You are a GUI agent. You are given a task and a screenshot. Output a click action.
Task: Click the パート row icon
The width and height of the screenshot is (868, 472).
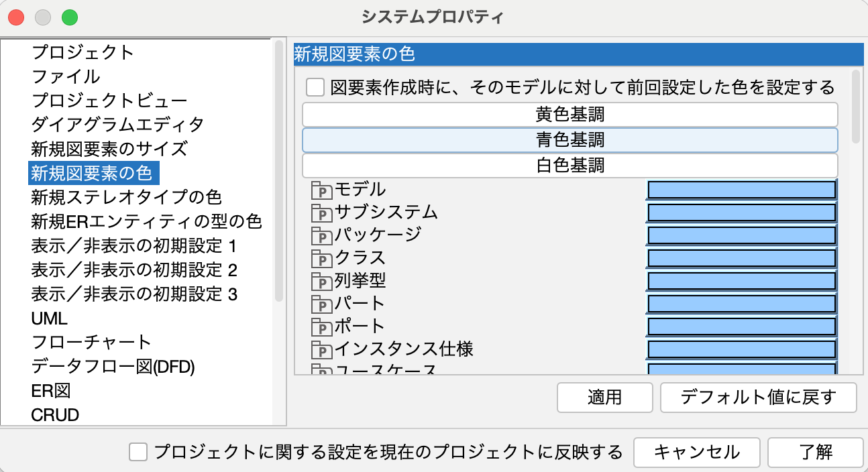[x=322, y=304]
